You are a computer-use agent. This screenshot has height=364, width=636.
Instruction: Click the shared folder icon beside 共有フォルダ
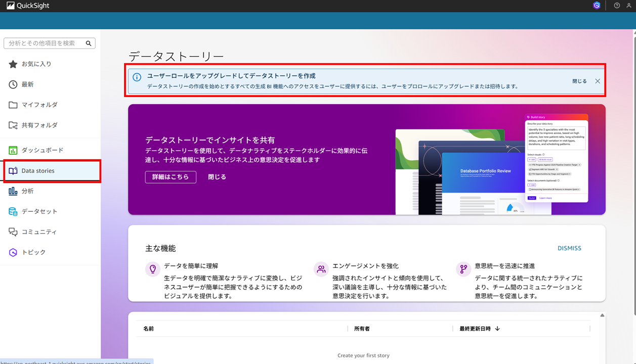[x=13, y=125]
